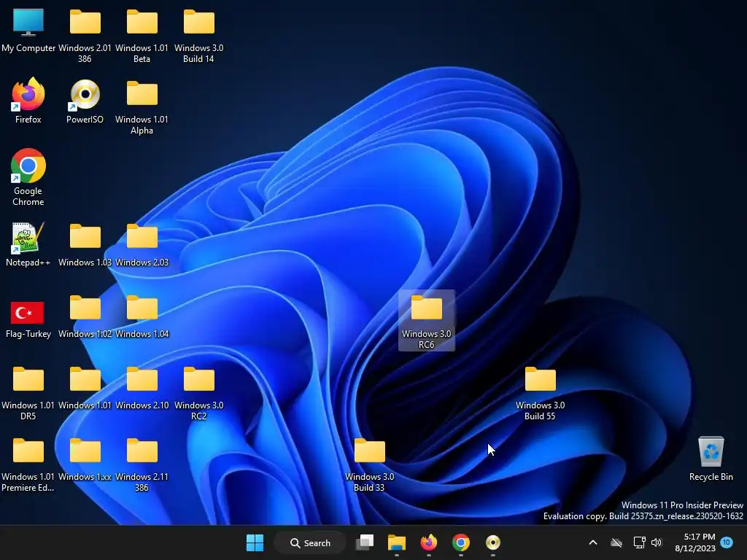Select the Windows 1.04 folder
The image size is (747, 560).
(142, 316)
